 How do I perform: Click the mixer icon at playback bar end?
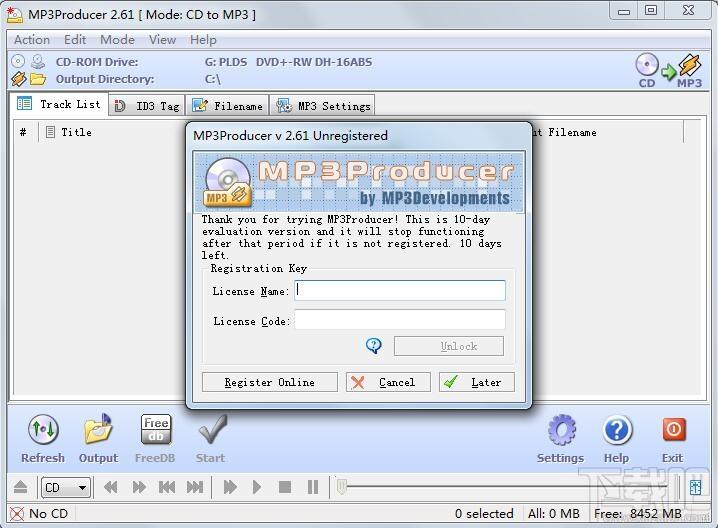tap(695, 487)
